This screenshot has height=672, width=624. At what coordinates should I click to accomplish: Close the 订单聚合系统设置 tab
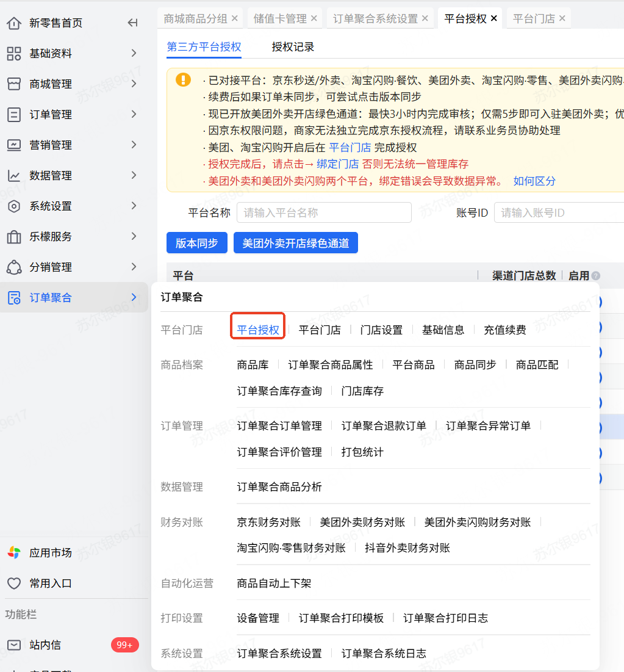pos(425,18)
